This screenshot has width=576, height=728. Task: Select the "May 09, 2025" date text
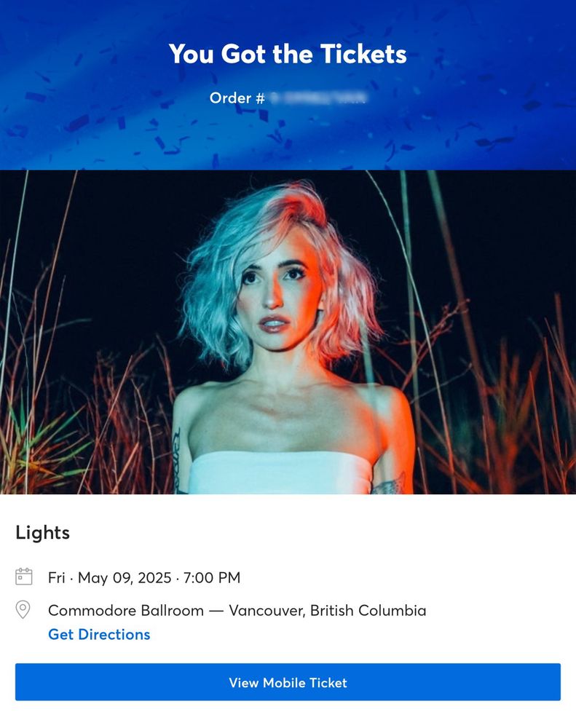click(125, 577)
